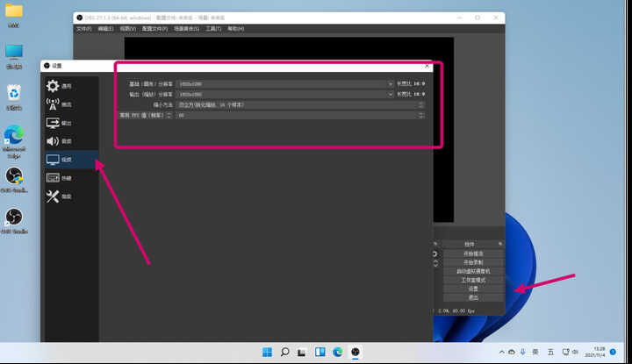This screenshot has width=632, height=364.
Task: Open Output settings monitor-arrow icon
Action: click(x=53, y=123)
